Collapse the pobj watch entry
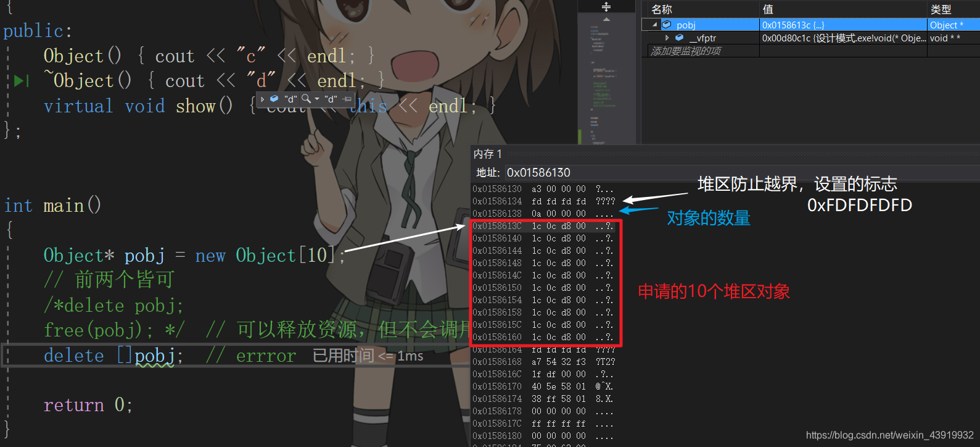This screenshot has height=447, width=980. (655, 25)
